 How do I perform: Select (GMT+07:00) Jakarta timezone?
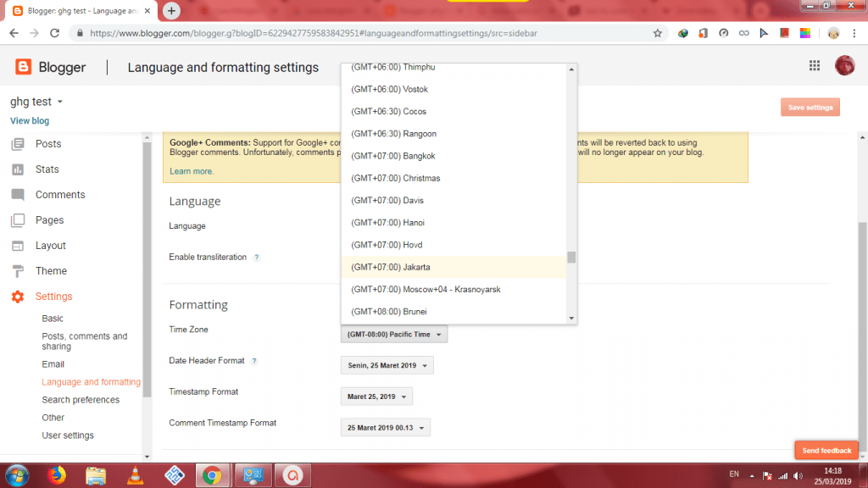point(454,267)
